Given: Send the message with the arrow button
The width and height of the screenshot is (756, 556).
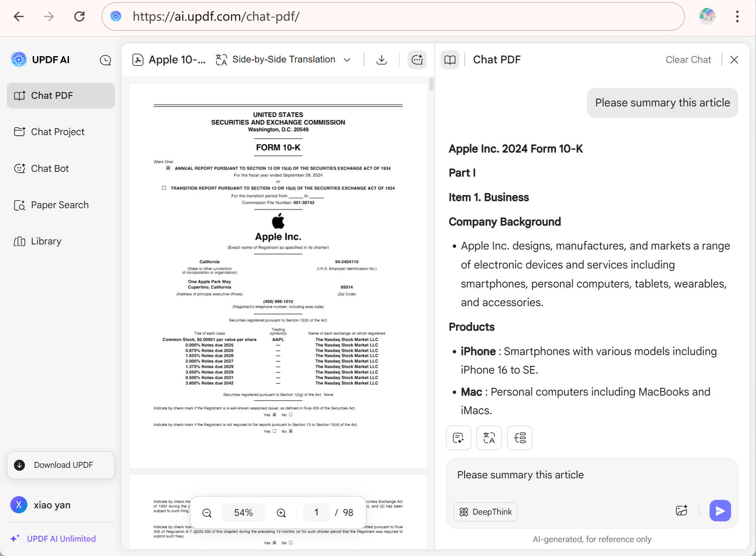Looking at the screenshot, I should pos(720,510).
